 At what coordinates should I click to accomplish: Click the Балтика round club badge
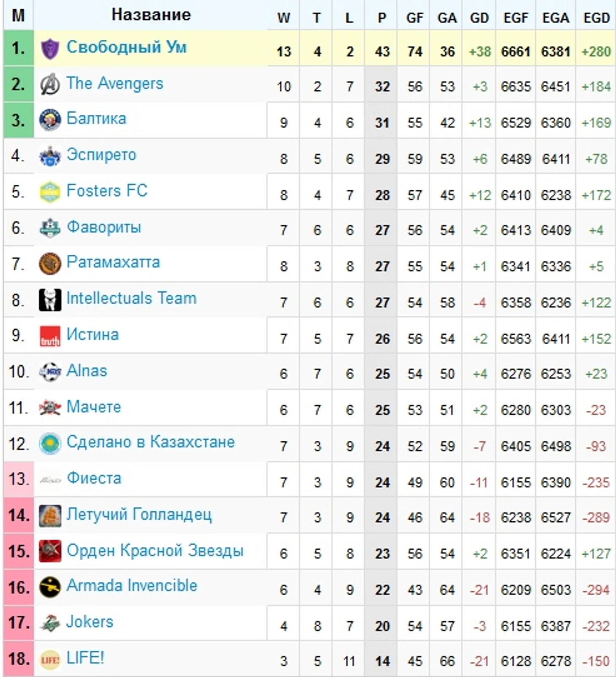[50, 120]
